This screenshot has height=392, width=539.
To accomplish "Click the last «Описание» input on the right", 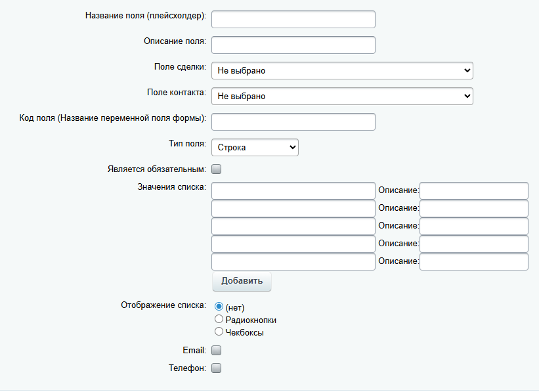I will pyautogui.click(x=474, y=261).
